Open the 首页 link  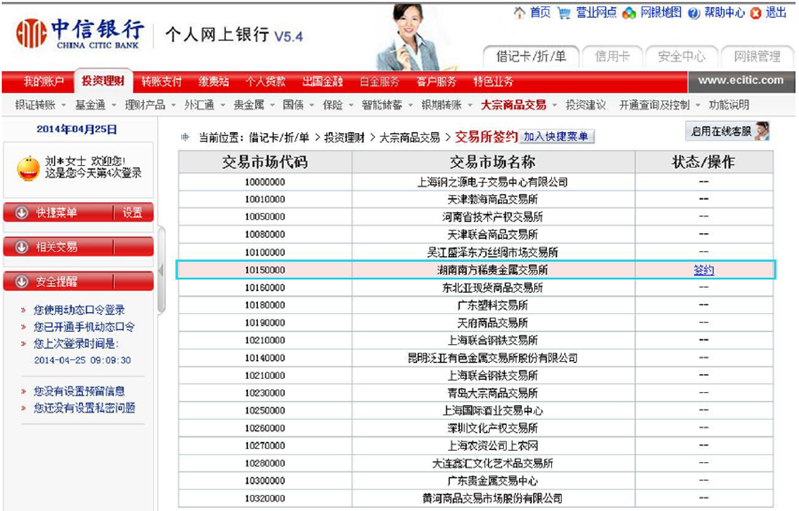click(x=540, y=13)
